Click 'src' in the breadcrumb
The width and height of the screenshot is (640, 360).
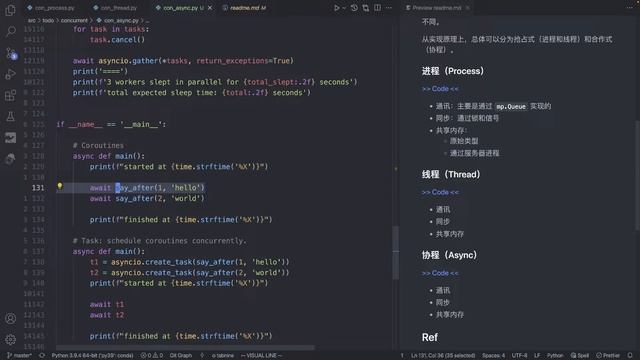pyautogui.click(x=31, y=20)
